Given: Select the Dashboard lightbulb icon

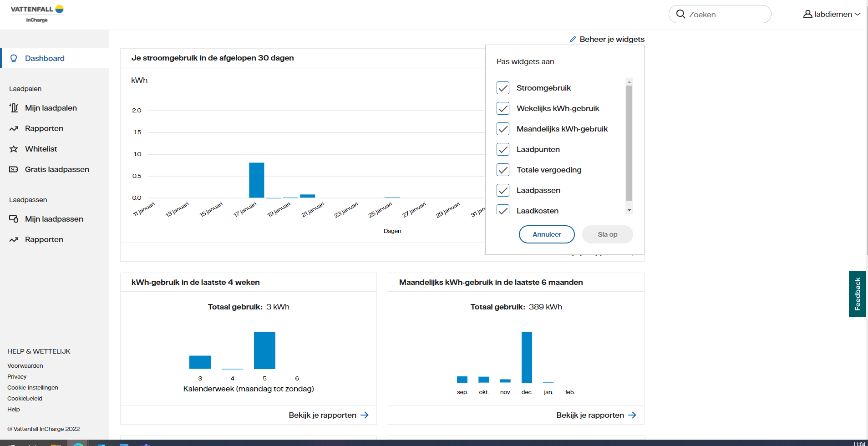Looking at the screenshot, I should click(14, 58).
